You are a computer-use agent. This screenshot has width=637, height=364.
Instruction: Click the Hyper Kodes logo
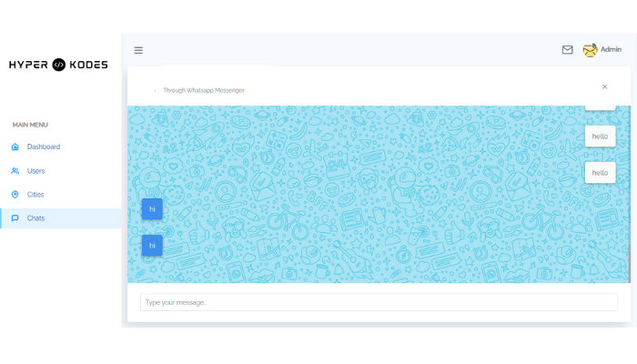(58, 65)
